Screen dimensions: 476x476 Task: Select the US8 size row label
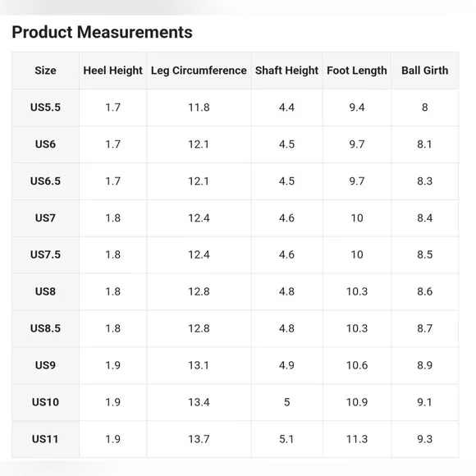click(x=45, y=291)
